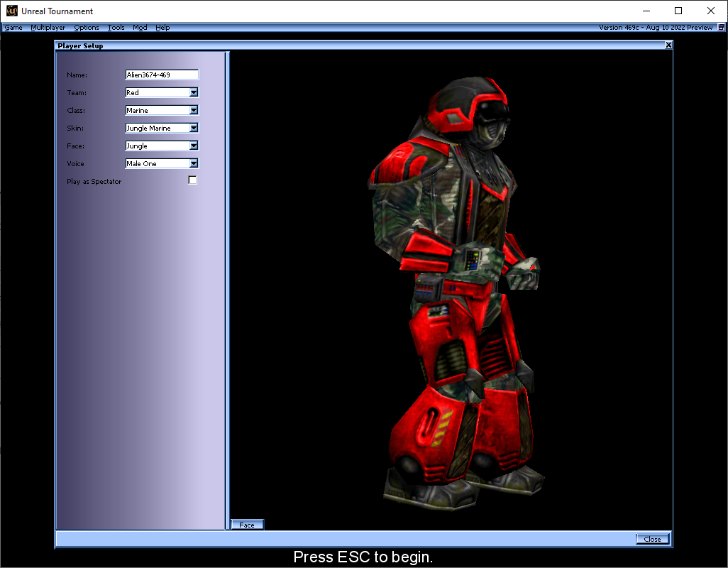Screen dimensions: 728x568
Task: Click the 'Name:' label
Action: coord(77,75)
